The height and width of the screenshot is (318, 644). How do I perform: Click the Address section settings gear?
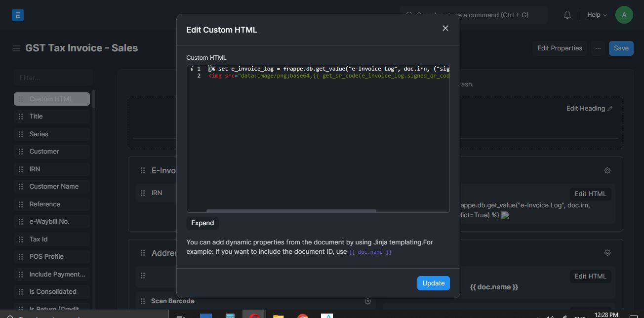coord(607,252)
